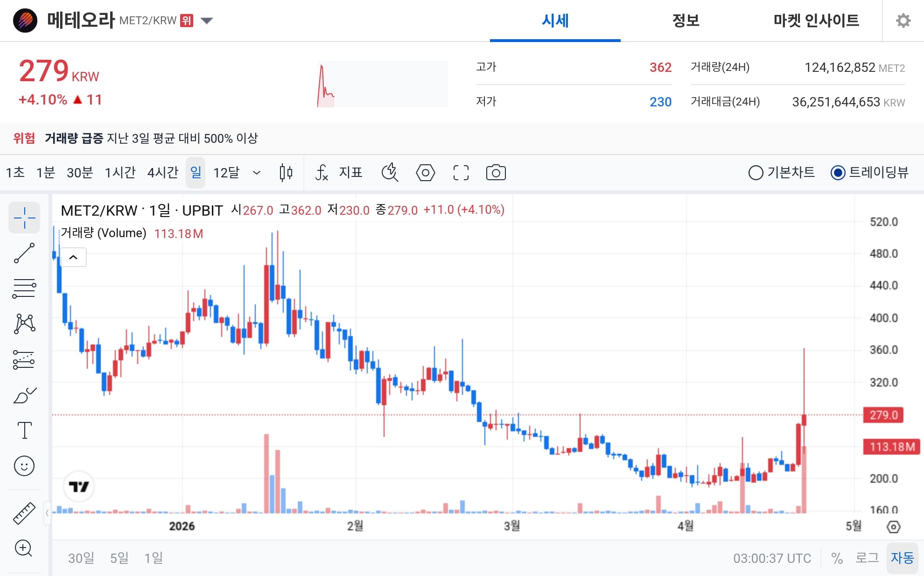The height and width of the screenshot is (576, 924).
Task: Collapse the volume indicator panel chevron
Action: point(73,257)
